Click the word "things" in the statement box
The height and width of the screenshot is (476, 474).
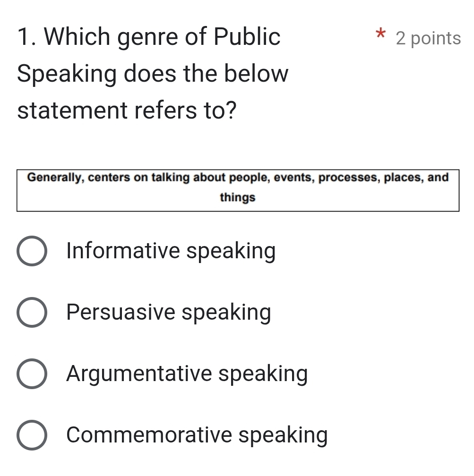237,197
